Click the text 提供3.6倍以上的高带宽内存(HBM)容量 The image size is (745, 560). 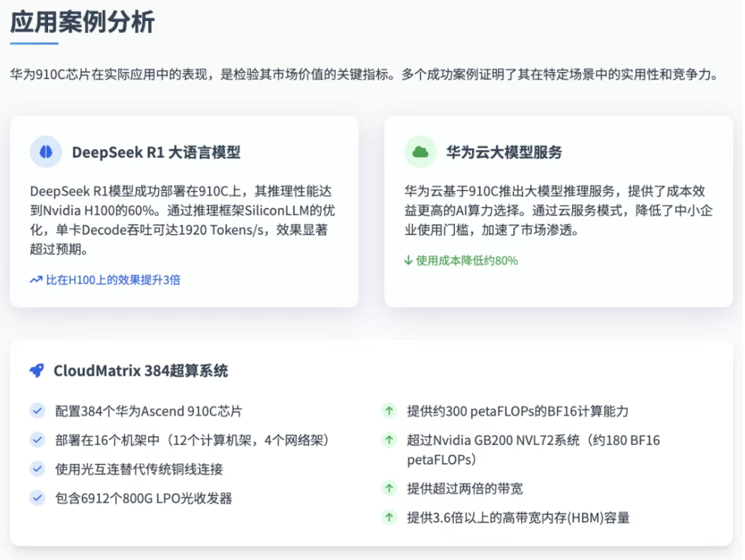519,517
